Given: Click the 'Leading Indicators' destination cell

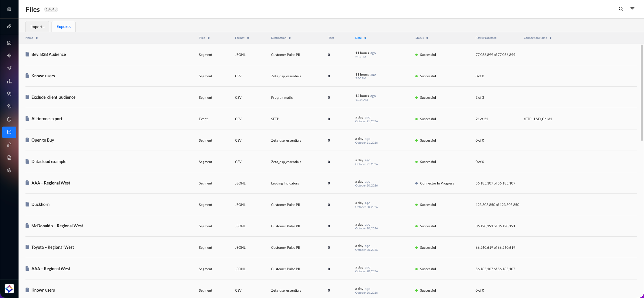Looking at the screenshot, I should click(x=285, y=183).
